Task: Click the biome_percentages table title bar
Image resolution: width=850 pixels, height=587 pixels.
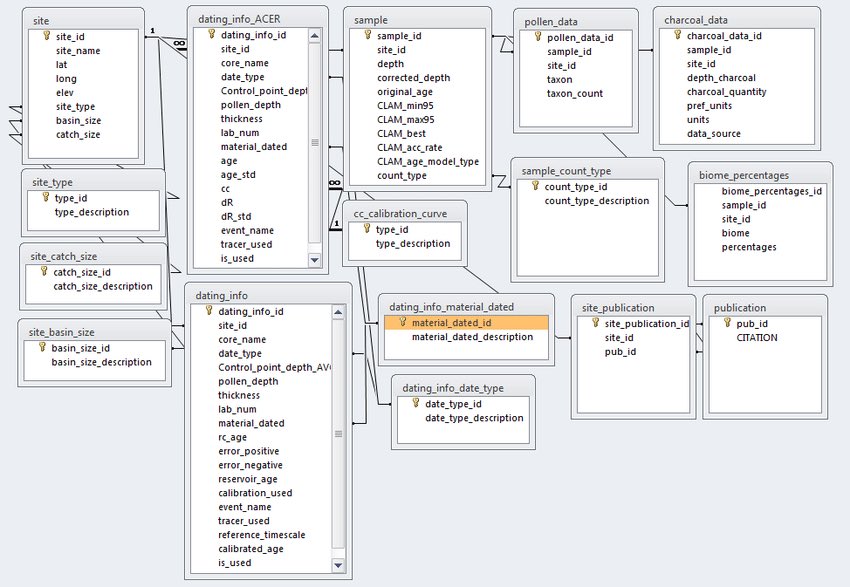Action: pyautogui.click(x=760, y=174)
